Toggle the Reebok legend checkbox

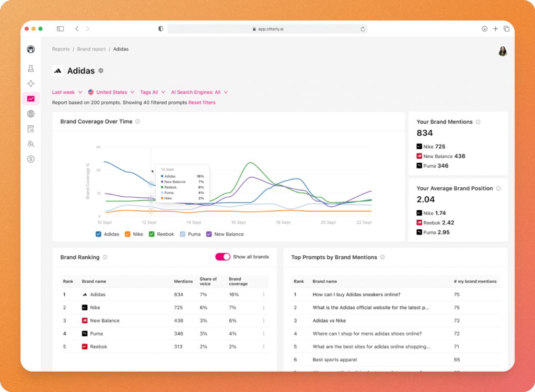tap(152, 234)
